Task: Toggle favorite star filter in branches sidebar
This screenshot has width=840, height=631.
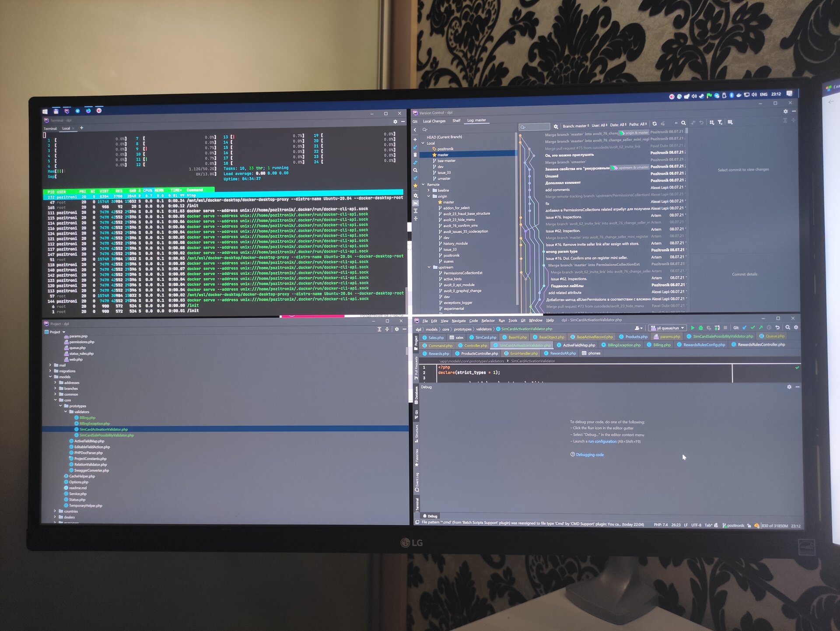Action: pos(415,186)
